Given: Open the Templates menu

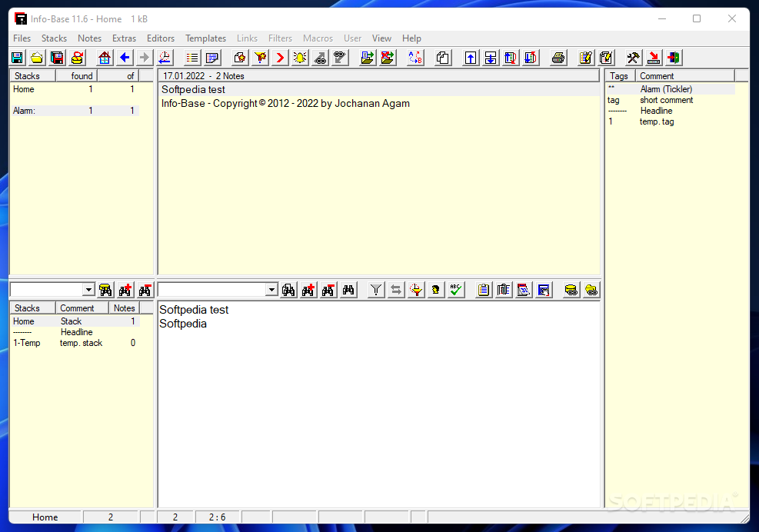Looking at the screenshot, I should pyautogui.click(x=206, y=38).
